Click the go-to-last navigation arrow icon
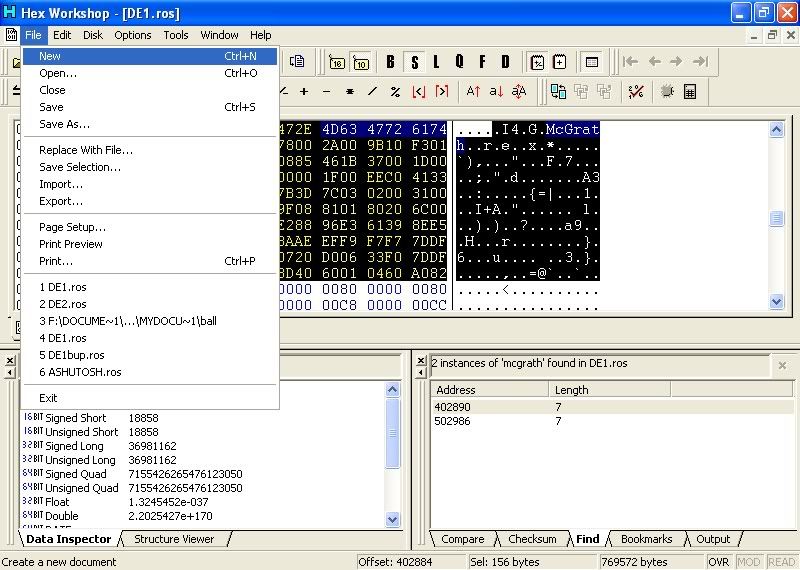 click(700, 62)
